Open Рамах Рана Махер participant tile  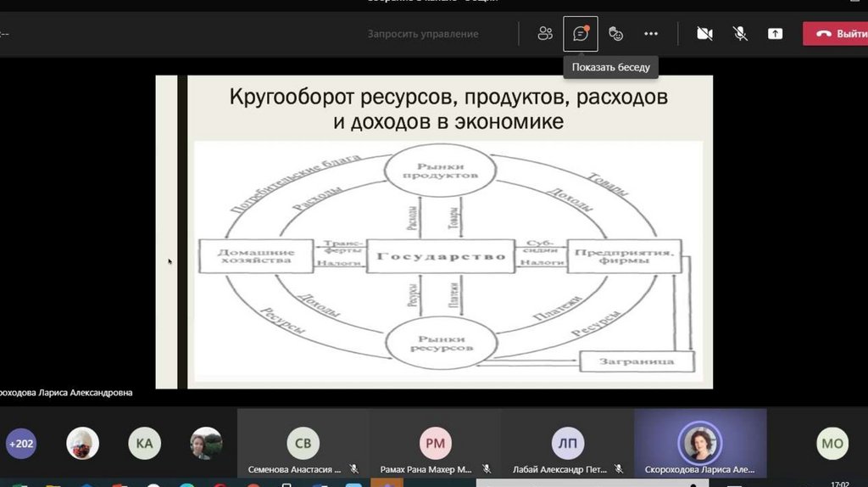pos(435,444)
